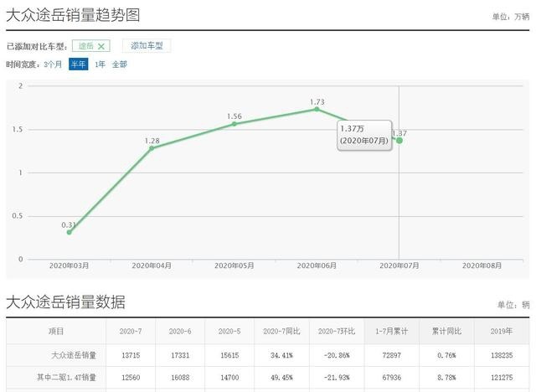Click the cell value 138235
The height and width of the screenshot is (392, 536).
(502, 355)
